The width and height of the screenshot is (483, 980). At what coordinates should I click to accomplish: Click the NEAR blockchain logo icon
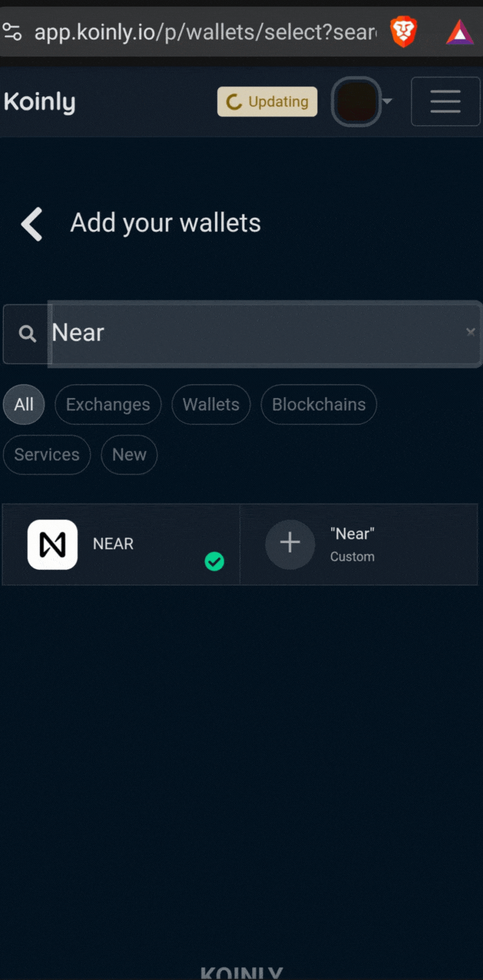[x=53, y=544]
